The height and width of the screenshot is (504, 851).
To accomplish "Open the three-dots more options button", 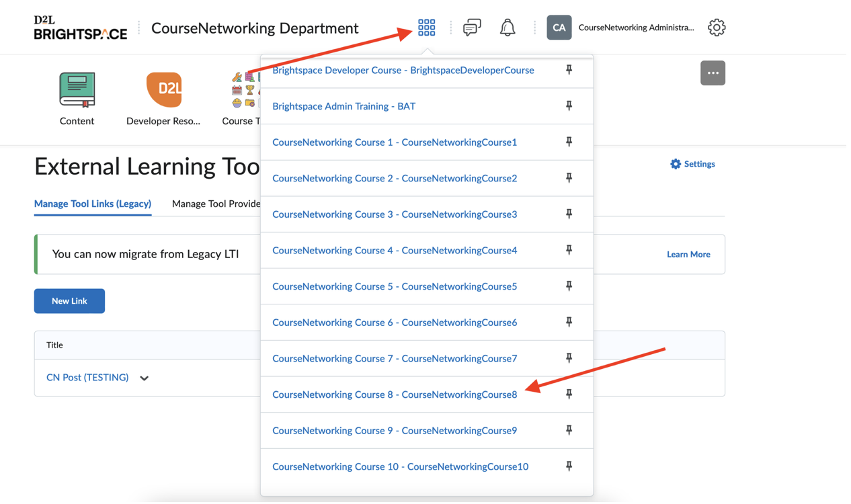I will (713, 73).
